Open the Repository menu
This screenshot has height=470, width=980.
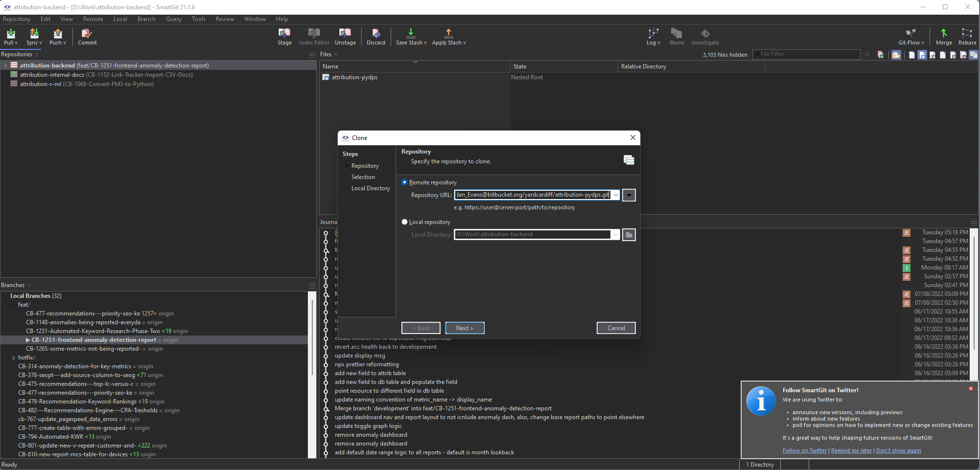[17, 19]
